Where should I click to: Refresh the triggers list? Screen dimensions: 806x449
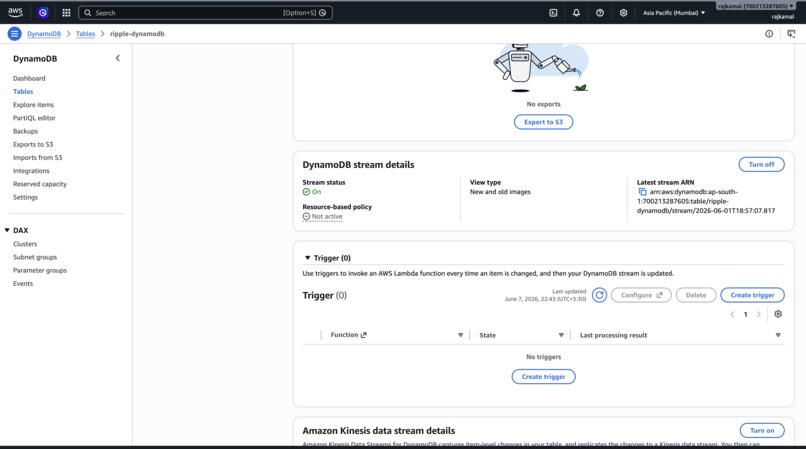point(599,295)
